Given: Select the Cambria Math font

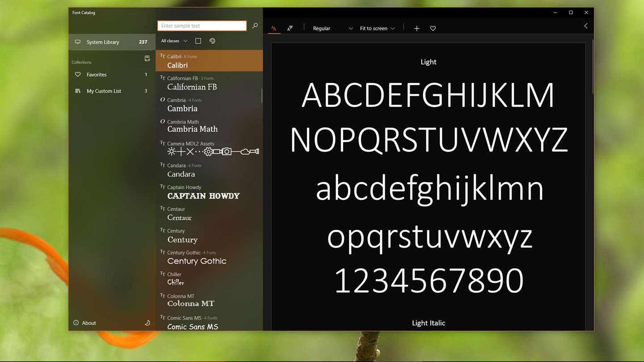Looking at the screenshot, I should coord(209,126).
